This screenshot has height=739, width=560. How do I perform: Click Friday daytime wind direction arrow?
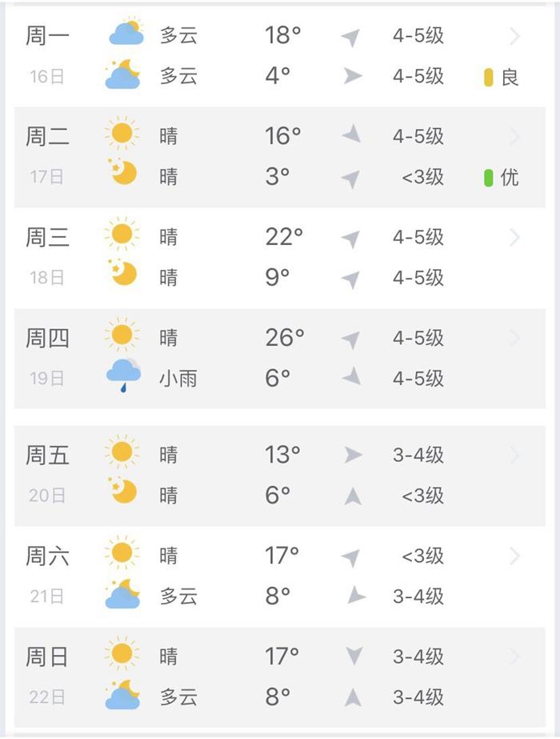[353, 455]
